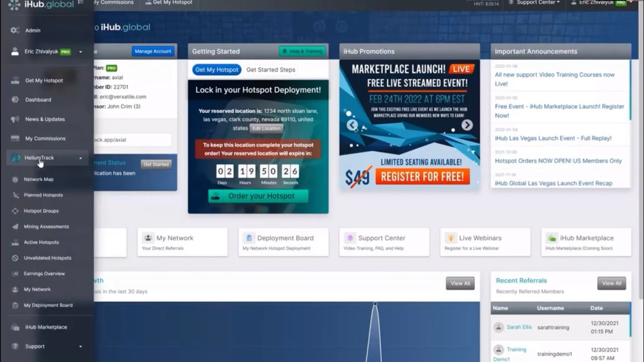The image size is (644, 362).
Task: Show previous promotion with left arrow
Action: tap(352, 125)
